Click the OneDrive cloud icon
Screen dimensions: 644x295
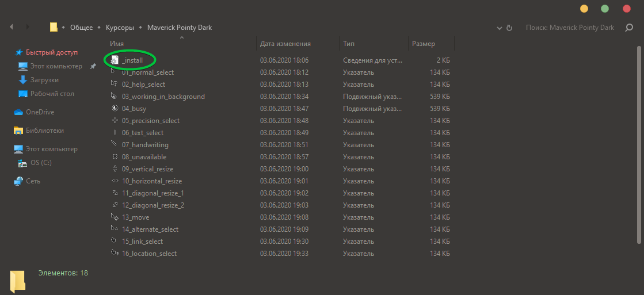(x=18, y=112)
